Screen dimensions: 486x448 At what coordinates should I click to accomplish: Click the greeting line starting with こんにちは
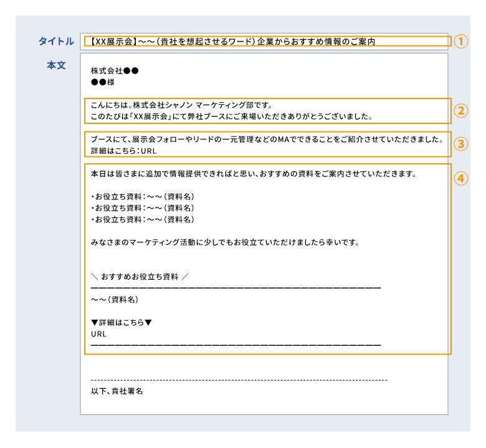click(181, 105)
